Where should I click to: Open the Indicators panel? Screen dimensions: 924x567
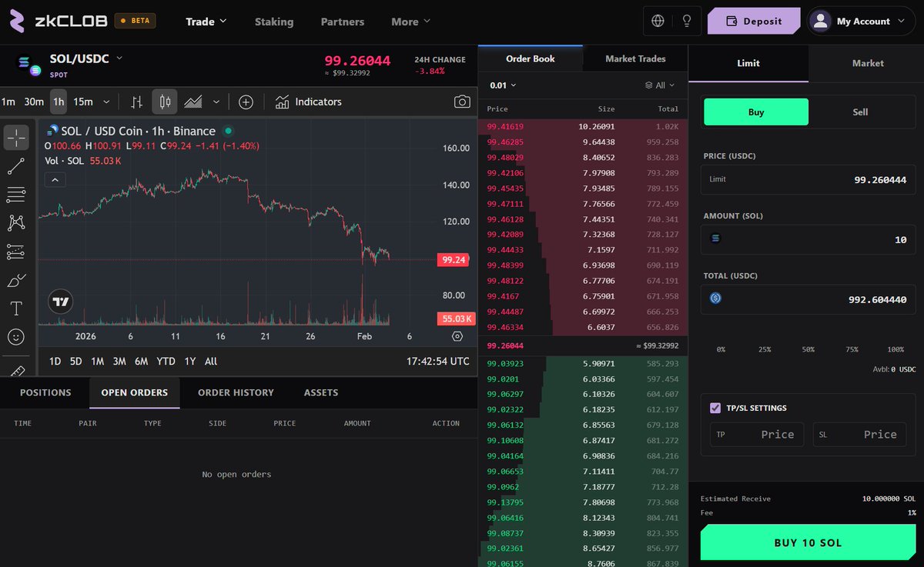(308, 102)
